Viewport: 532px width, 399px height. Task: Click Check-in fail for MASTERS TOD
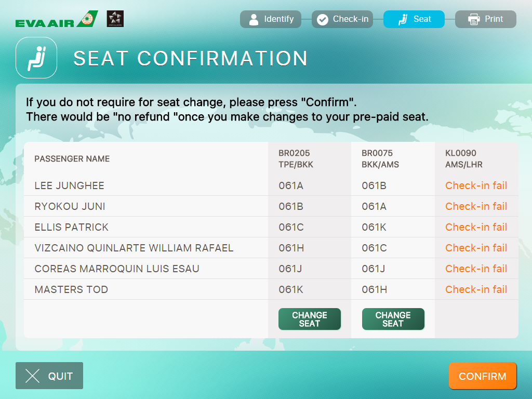(476, 289)
